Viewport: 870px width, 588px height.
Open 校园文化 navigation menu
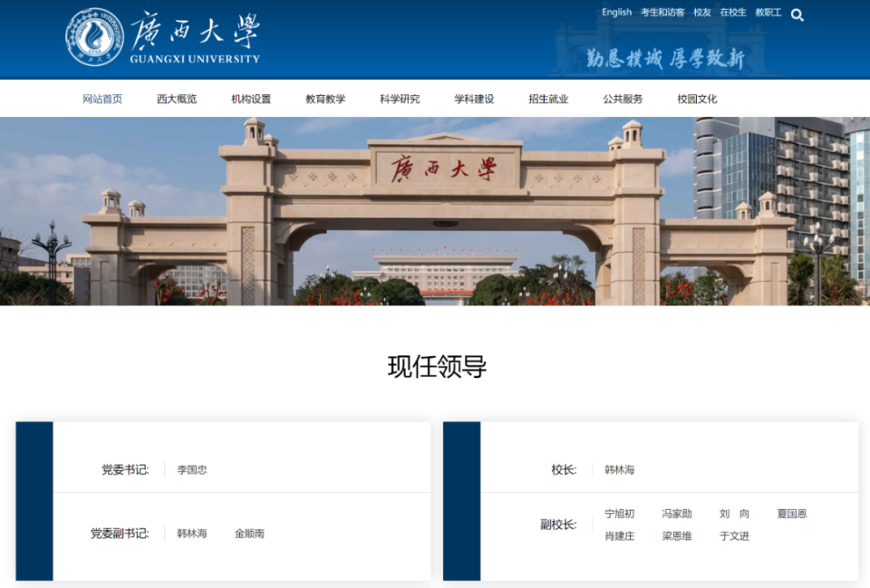[697, 99]
